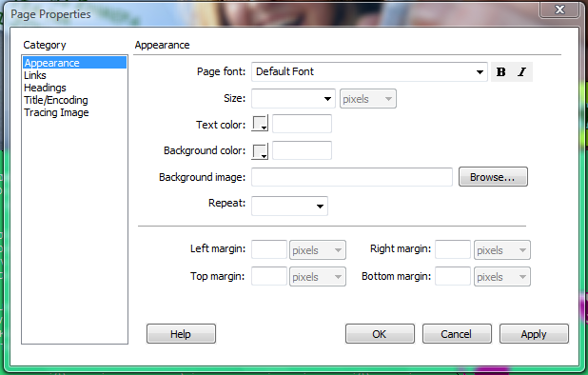Screen dimensions: 588x375
Task: Select the Headings category
Action: coord(74,88)
